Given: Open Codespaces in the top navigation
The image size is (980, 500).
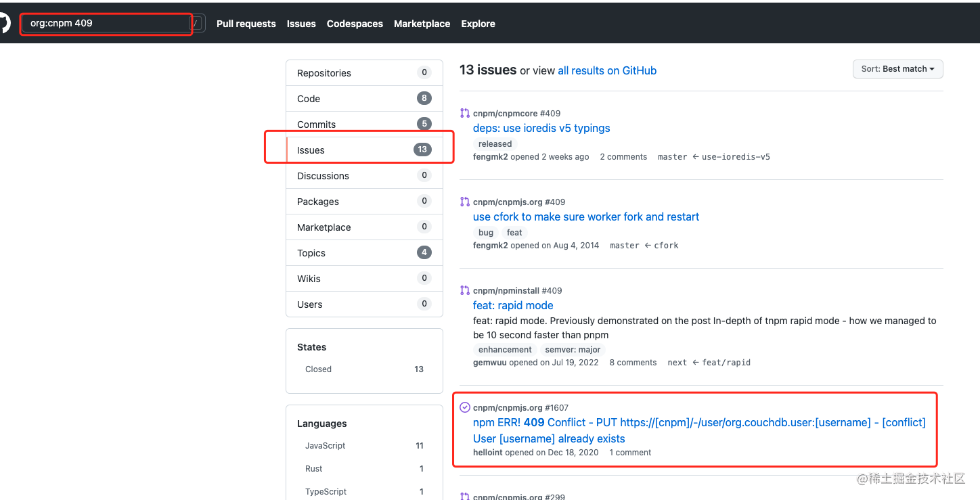Looking at the screenshot, I should click(355, 24).
